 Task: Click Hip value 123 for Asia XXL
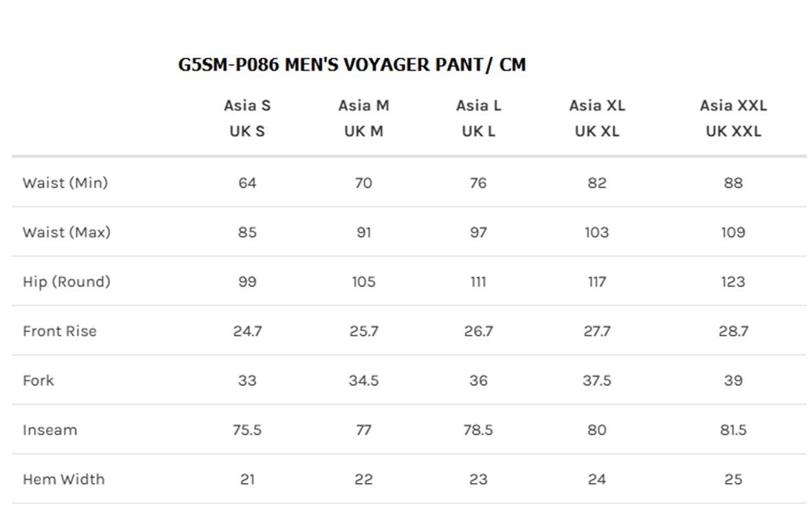[x=733, y=282]
